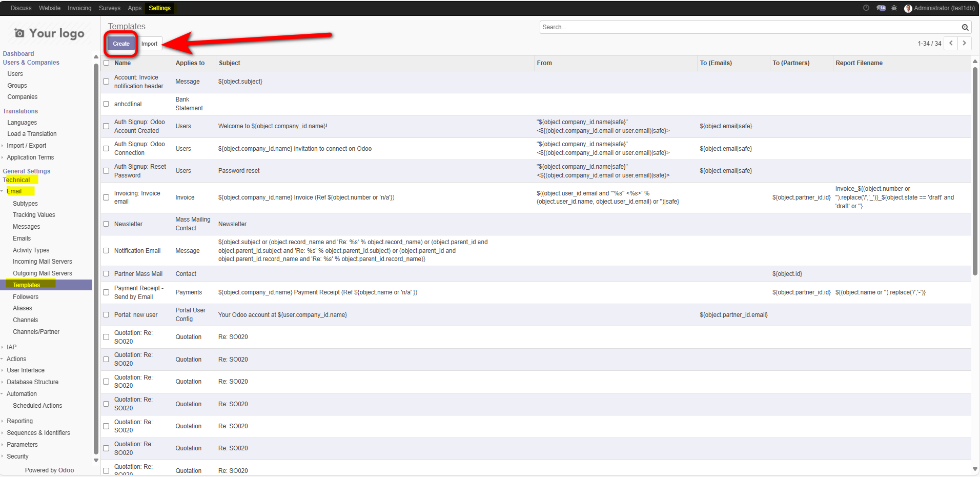
Task: Expand the Import / Export menu
Action: 26,146
